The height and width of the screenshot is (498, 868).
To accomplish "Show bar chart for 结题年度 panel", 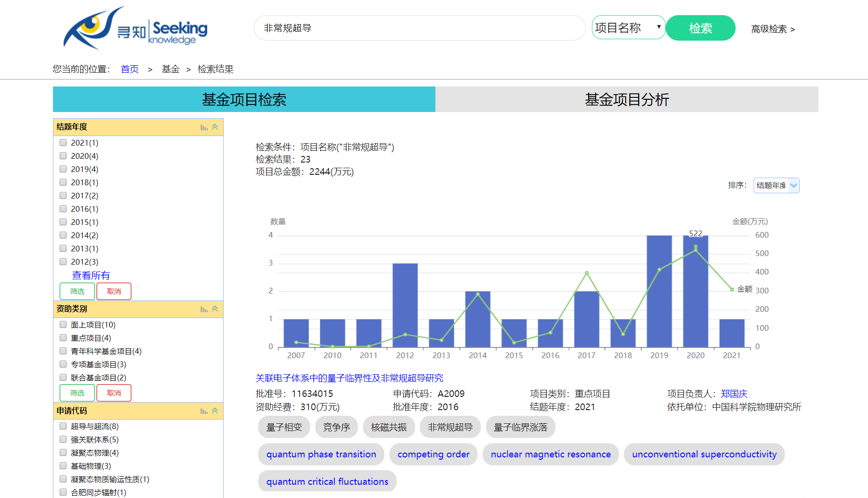I will click(204, 127).
